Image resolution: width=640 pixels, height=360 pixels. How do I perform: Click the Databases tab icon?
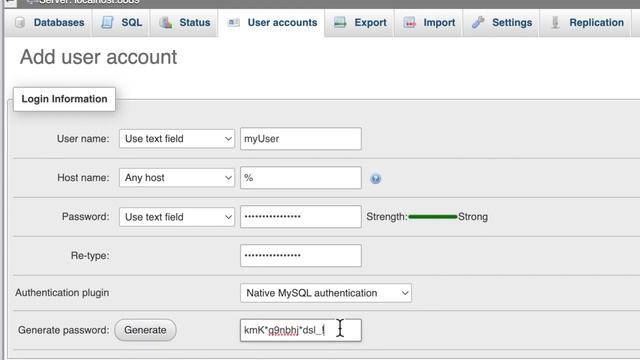(20, 22)
